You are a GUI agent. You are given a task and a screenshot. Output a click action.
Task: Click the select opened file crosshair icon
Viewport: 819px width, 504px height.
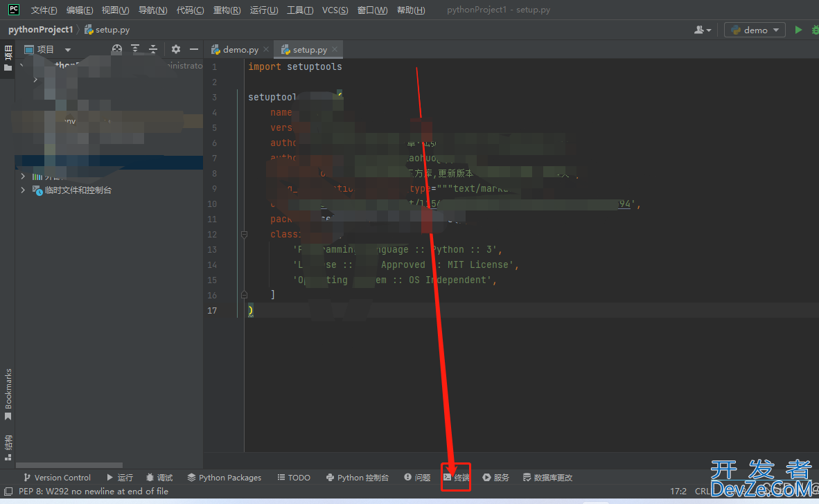click(x=117, y=49)
